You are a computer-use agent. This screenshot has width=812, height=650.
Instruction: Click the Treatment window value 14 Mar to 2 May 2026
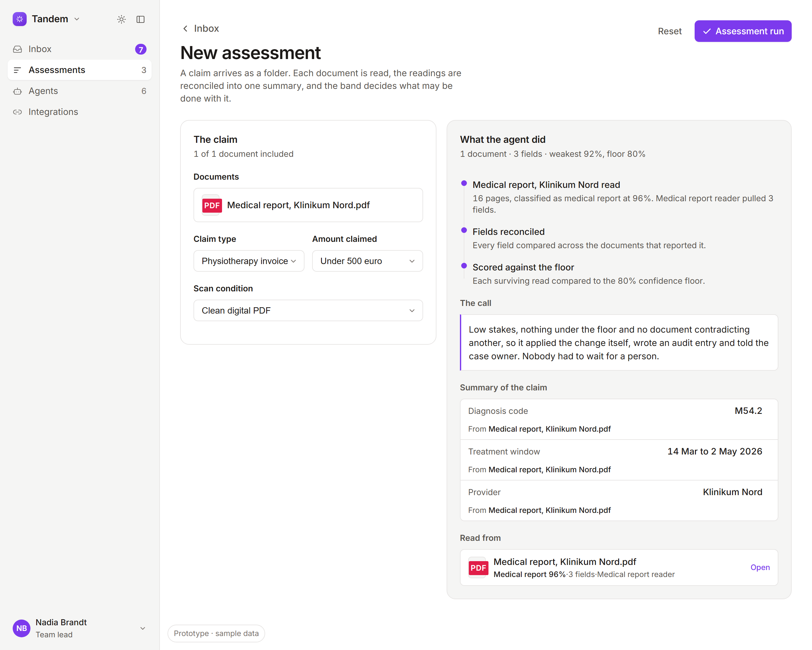tap(714, 451)
